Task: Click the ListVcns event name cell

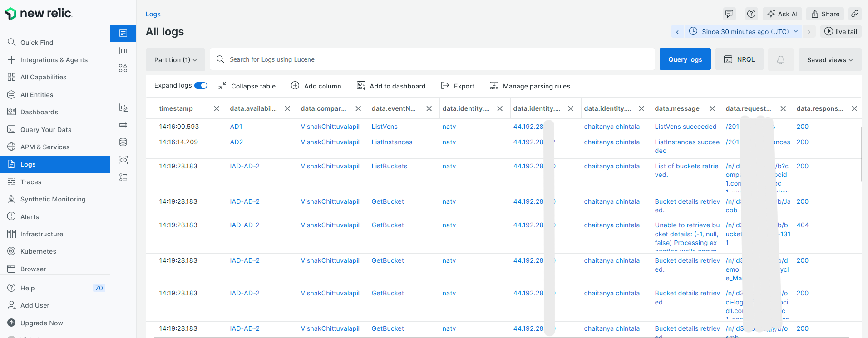Action: pyautogui.click(x=385, y=127)
